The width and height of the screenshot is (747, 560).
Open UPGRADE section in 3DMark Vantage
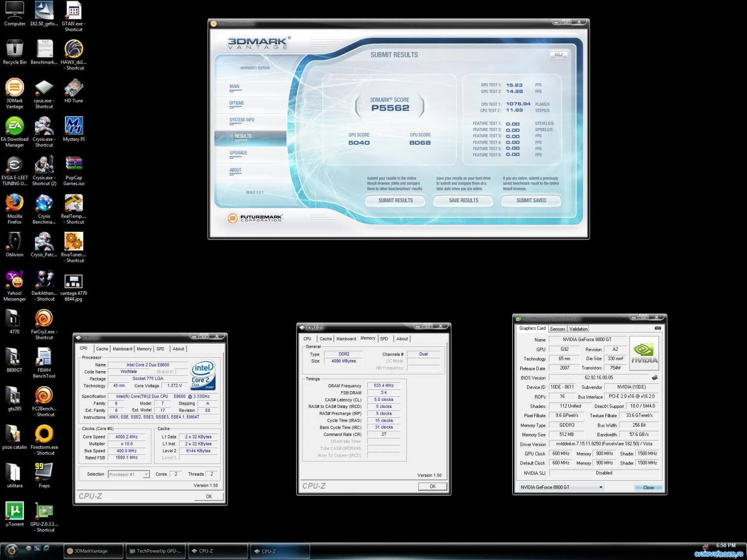238,153
